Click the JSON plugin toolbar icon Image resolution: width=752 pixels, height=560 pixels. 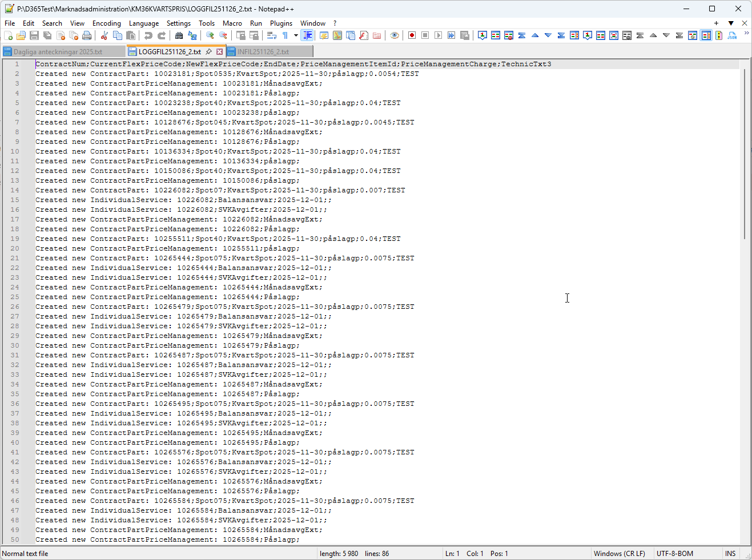pyautogui.click(x=732, y=35)
